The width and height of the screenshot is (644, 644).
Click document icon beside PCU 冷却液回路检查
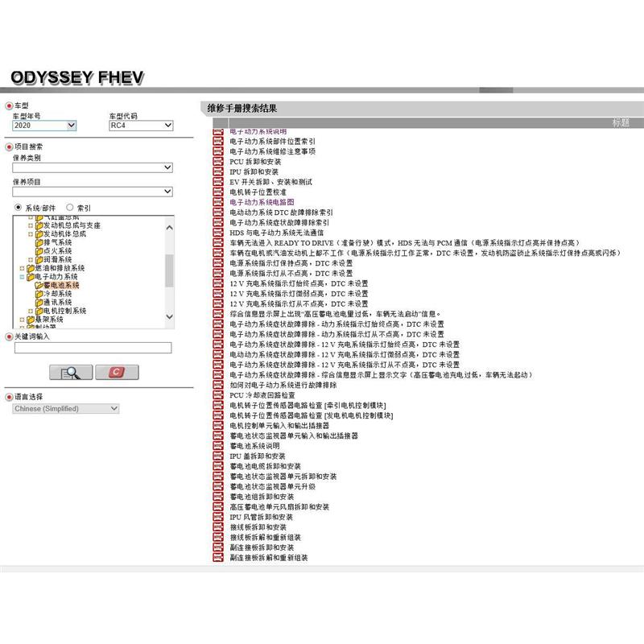(x=218, y=395)
